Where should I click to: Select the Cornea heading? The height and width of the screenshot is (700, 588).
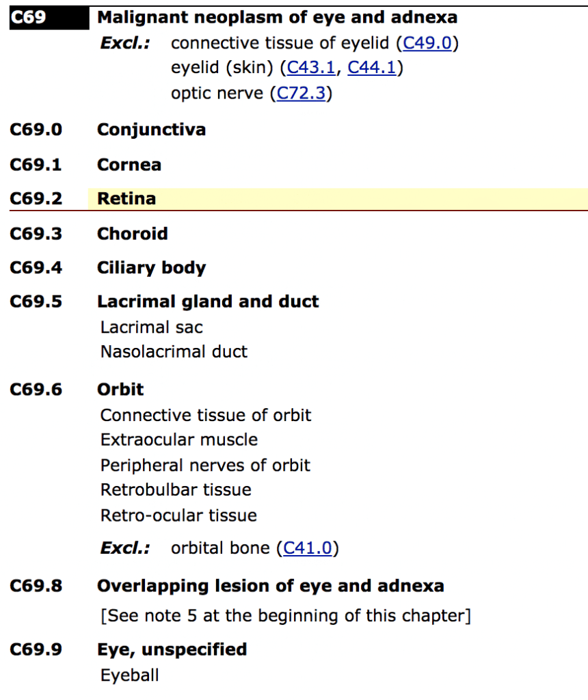click(129, 165)
